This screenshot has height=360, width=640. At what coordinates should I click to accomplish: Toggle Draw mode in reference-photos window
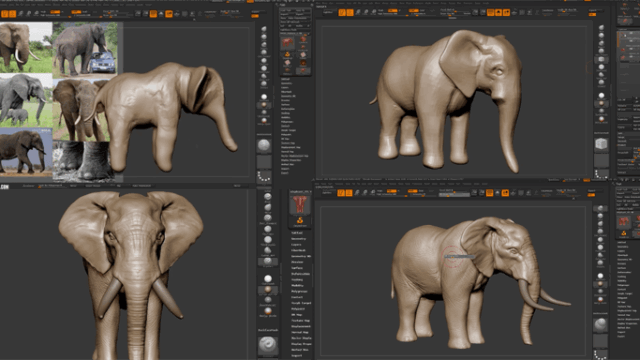(12, 14)
